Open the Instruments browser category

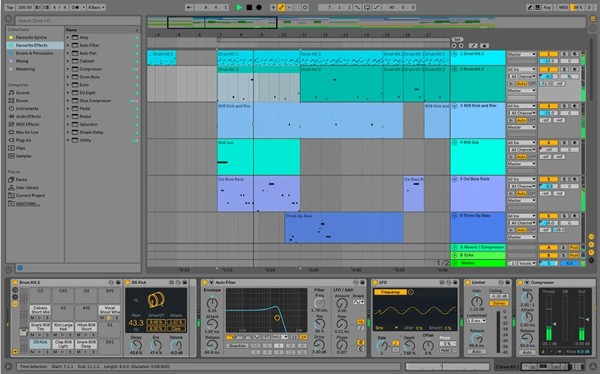(27, 108)
